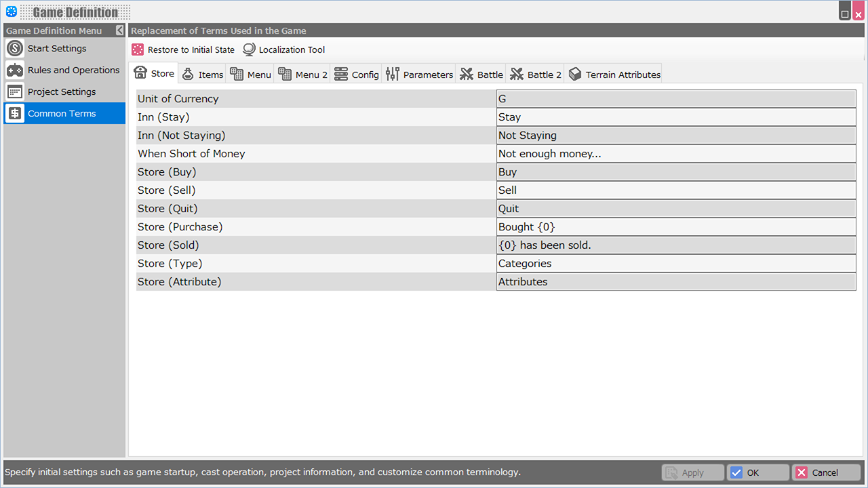Select the Start Settings icon in sidebar

click(x=15, y=49)
